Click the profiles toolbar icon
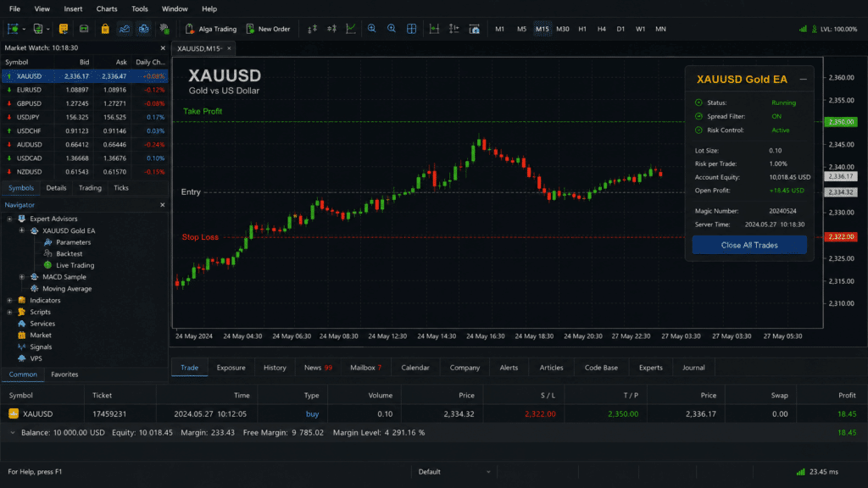Screen dimensions: 868x488 pyautogui.click(x=37, y=29)
